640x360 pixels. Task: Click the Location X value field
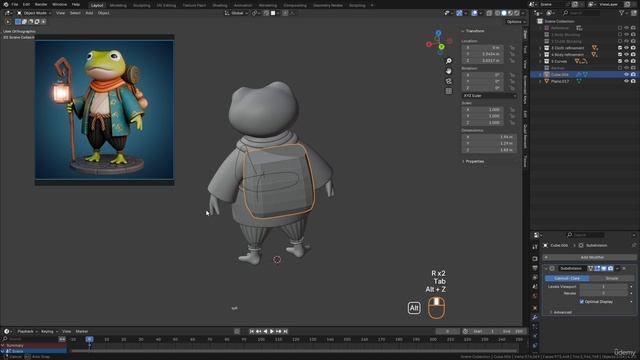click(482, 48)
